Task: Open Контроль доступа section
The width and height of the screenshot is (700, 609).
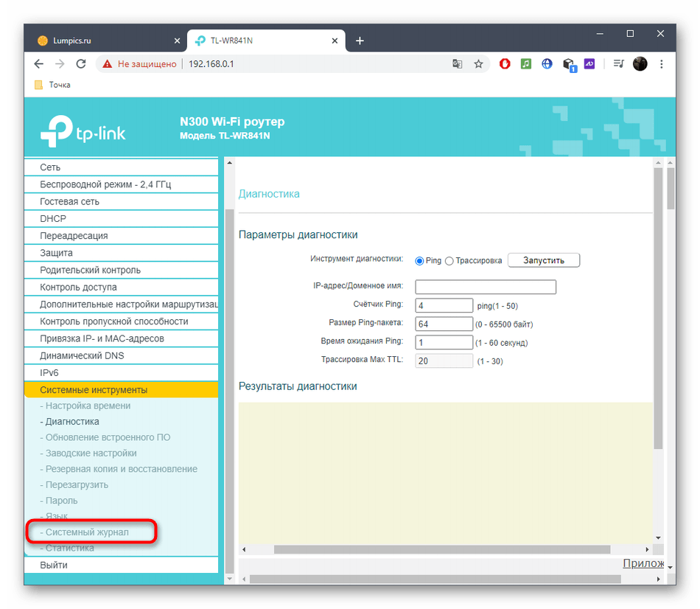Action: 121,288
